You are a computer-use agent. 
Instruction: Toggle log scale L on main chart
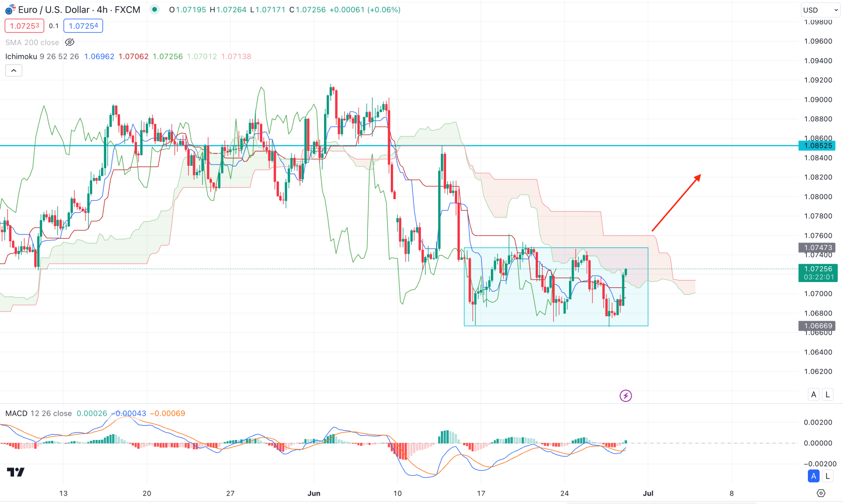pyautogui.click(x=828, y=394)
